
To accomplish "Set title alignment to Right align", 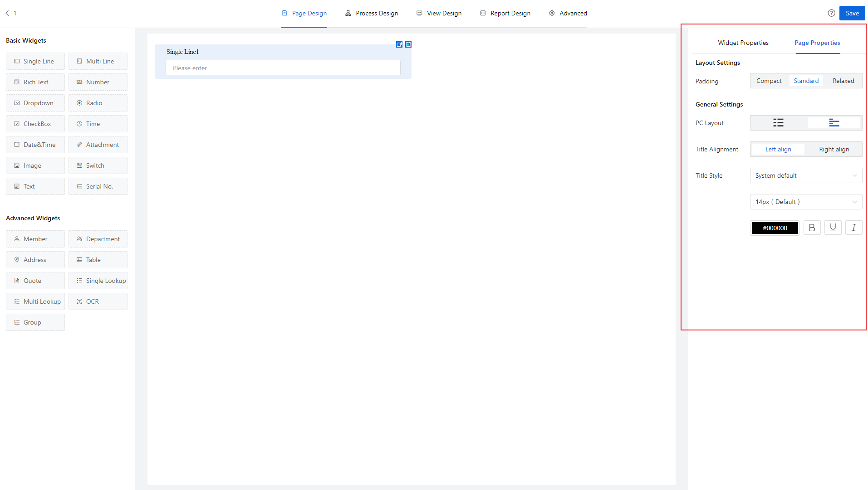I will pos(834,149).
